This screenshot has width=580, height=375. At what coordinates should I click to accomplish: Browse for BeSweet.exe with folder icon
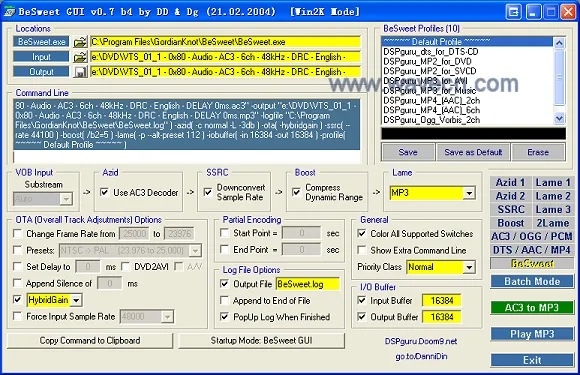[x=80, y=42]
